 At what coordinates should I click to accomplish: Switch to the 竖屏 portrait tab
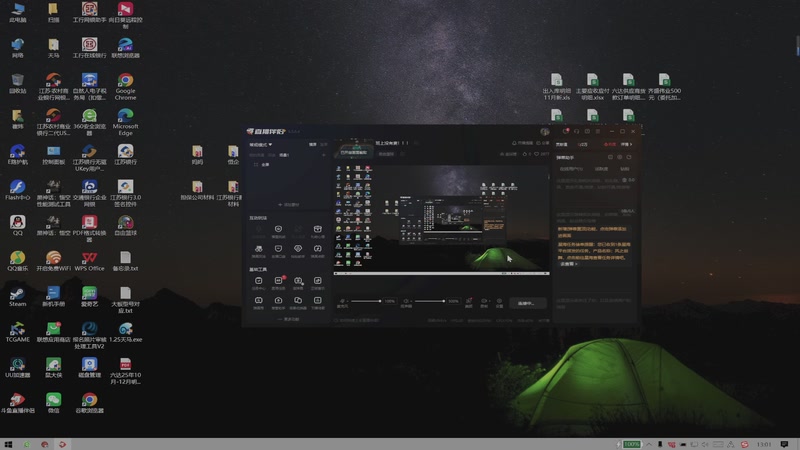(323, 144)
